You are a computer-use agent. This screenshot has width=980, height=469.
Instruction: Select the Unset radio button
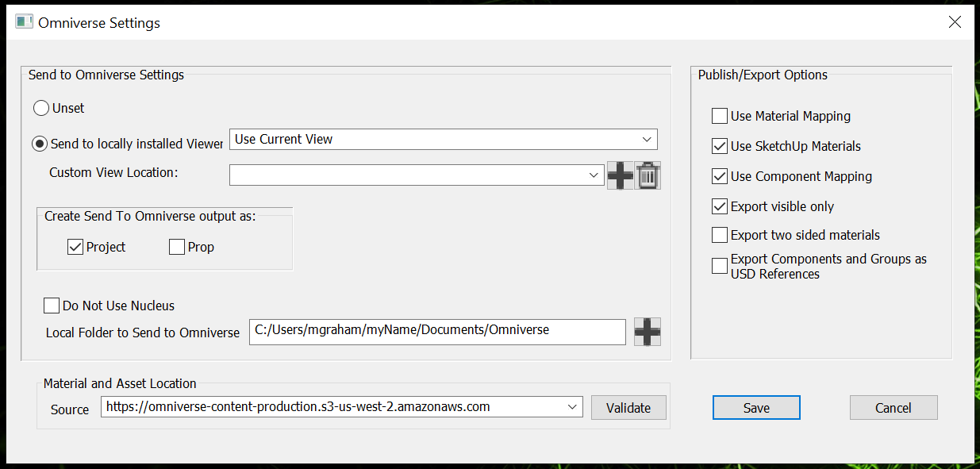pos(40,108)
